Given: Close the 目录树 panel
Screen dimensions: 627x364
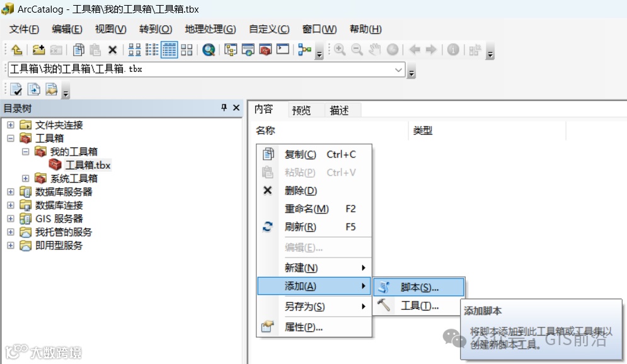Looking at the screenshot, I should tap(236, 108).
